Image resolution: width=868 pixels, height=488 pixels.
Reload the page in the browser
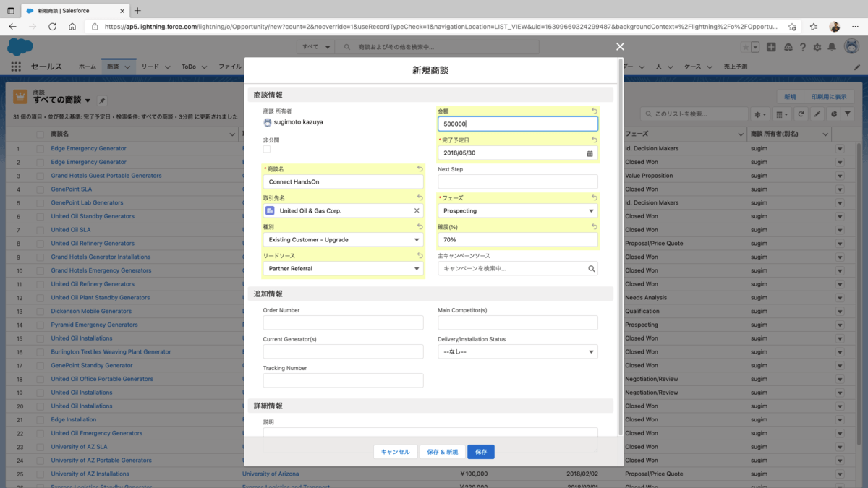(x=52, y=26)
